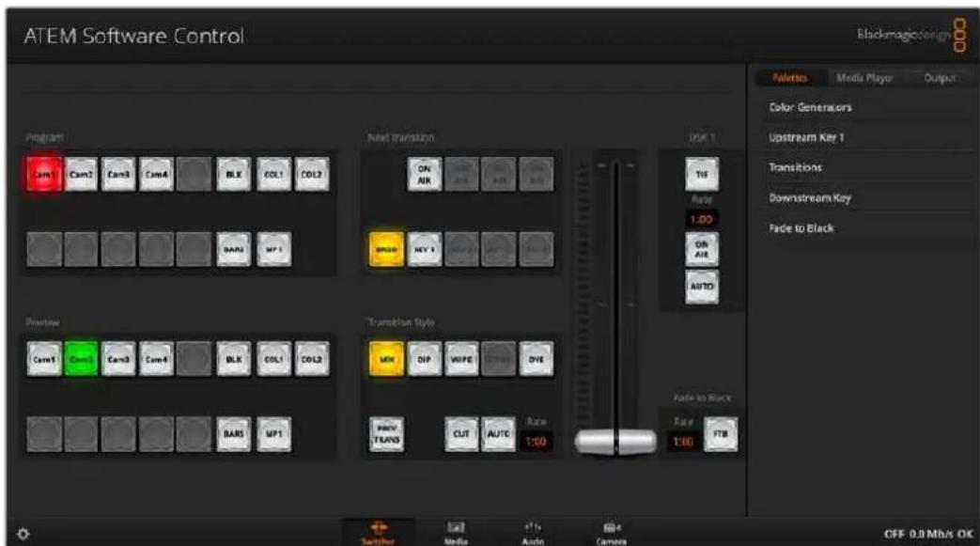Select BLK on the Program row
980x546 pixels.
(x=234, y=175)
